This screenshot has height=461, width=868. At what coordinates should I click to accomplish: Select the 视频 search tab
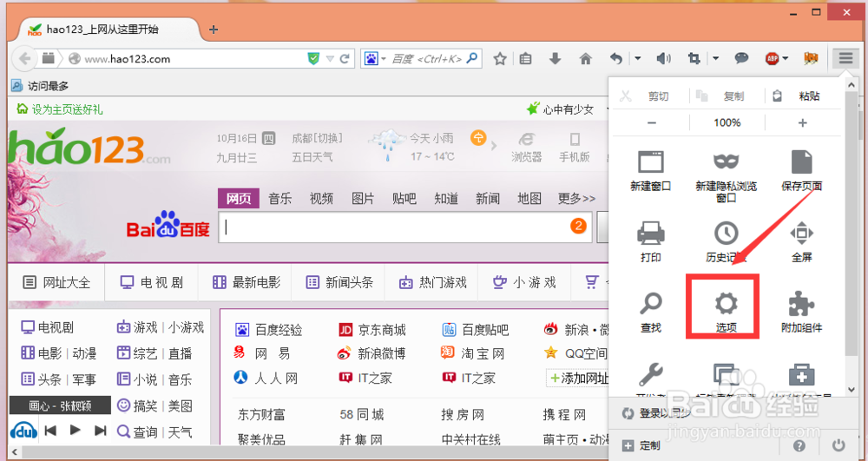[322, 198]
